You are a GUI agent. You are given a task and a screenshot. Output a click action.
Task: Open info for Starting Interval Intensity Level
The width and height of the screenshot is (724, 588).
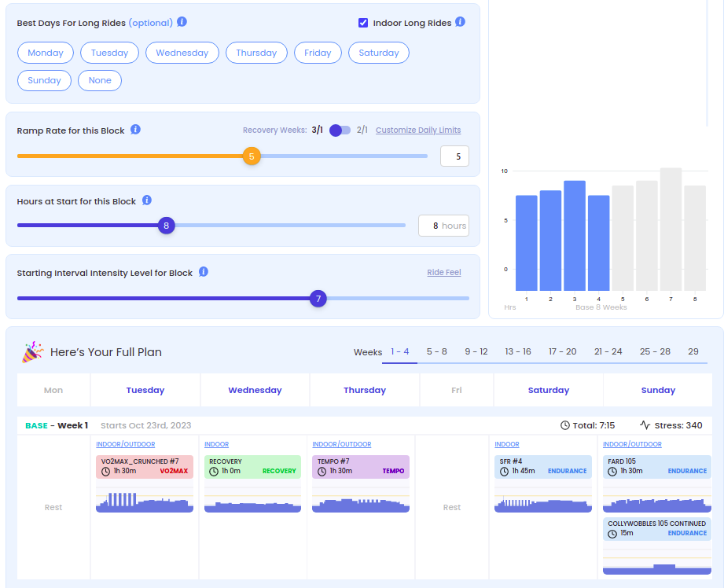203,272
